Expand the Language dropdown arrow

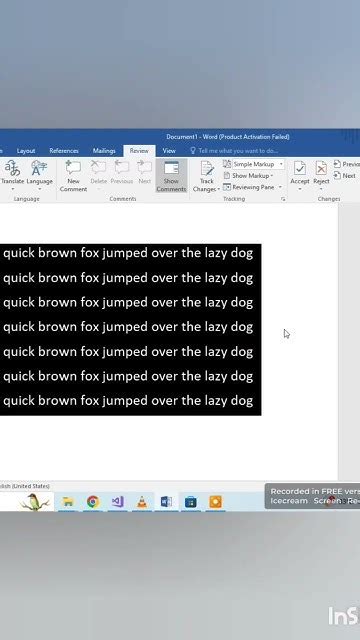coord(40,189)
